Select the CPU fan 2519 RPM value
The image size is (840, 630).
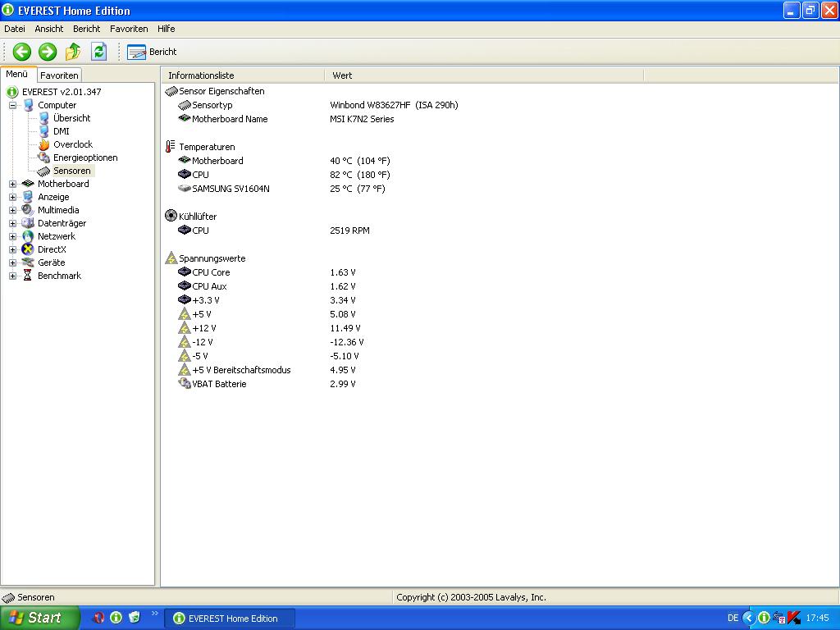[349, 231]
